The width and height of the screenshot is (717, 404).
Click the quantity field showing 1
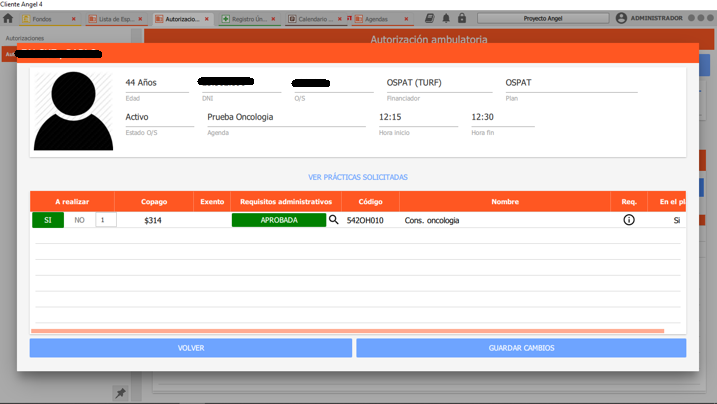pos(105,220)
